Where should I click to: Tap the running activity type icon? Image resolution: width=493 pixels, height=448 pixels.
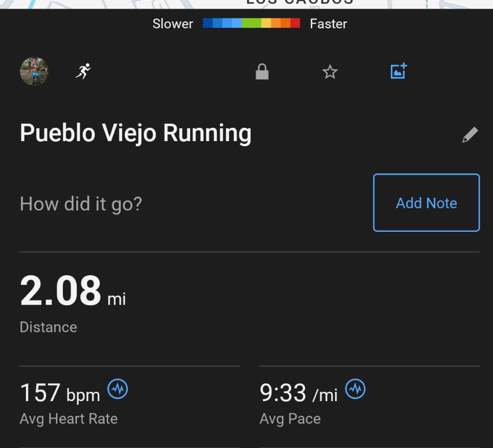[x=83, y=72]
